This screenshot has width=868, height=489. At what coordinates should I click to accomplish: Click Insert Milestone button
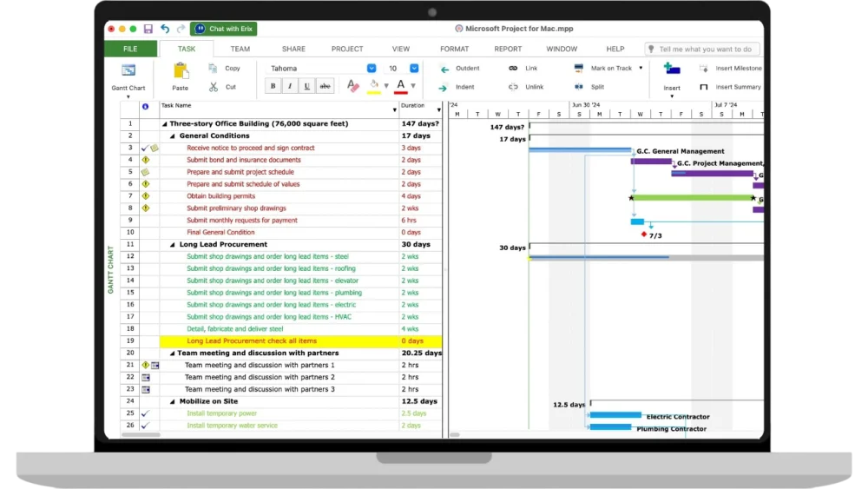(x=731, y=68)
